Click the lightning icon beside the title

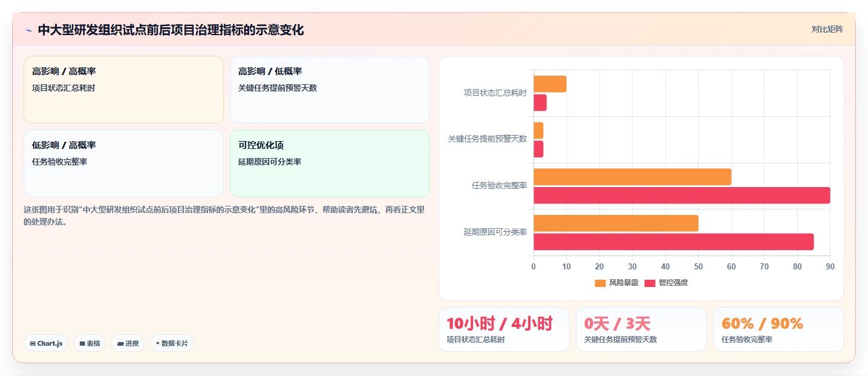coord(28,30)
